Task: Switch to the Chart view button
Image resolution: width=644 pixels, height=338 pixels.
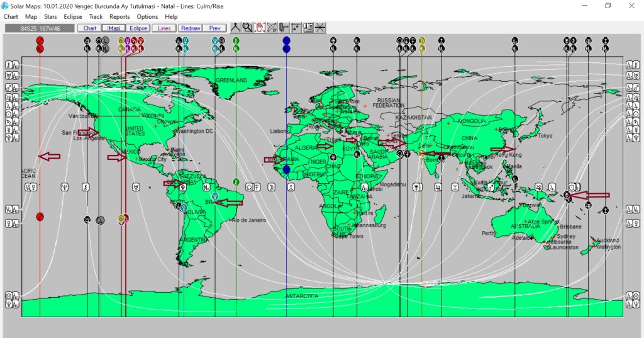Action: 89,28
